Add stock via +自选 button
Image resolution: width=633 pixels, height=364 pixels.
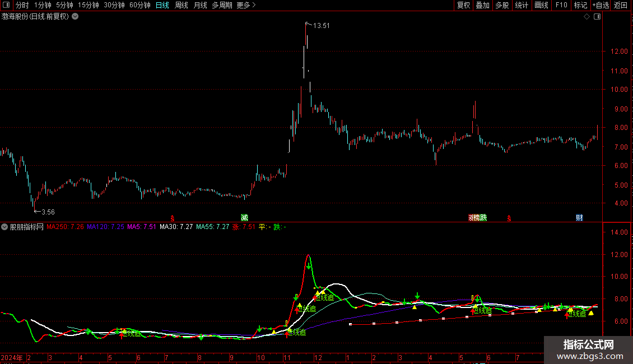pos(601,5)
